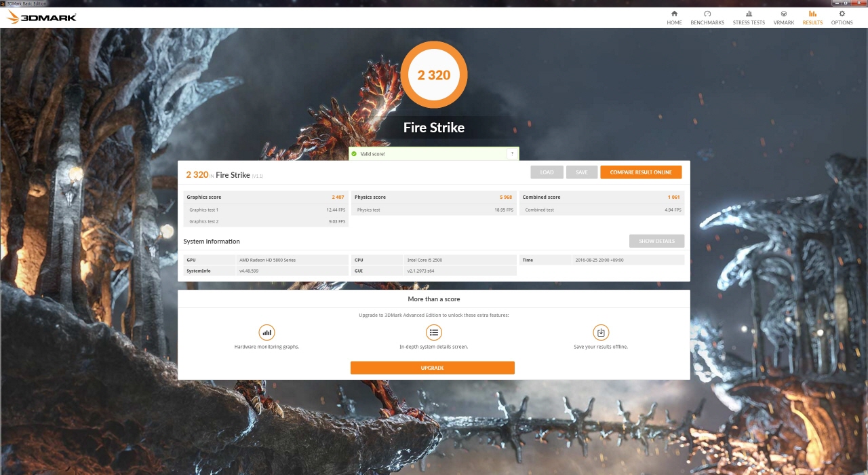Click the Save your results offline caption

pos(601,347)
